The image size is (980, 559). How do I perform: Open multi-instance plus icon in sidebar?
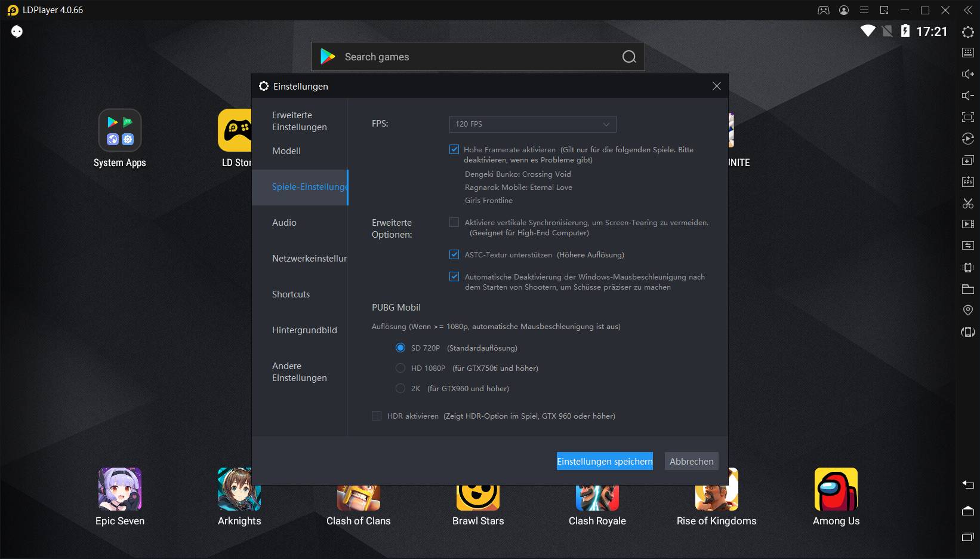coord(968,160)
